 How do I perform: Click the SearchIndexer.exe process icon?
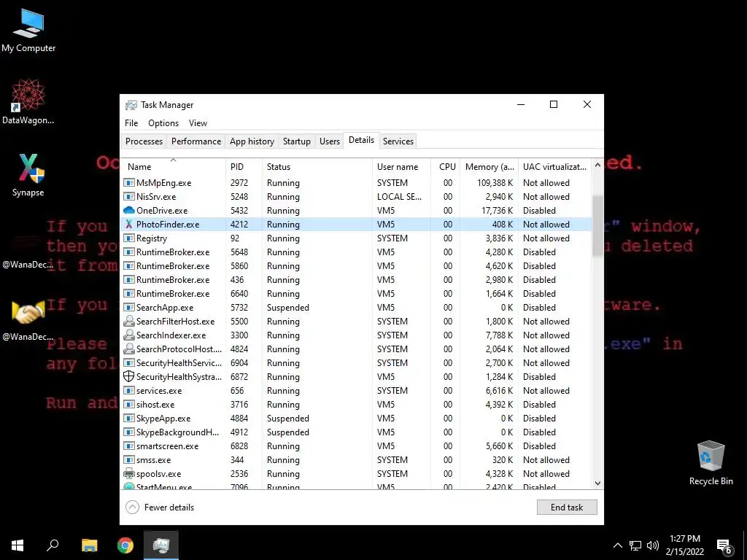click(x=128, y=335)
